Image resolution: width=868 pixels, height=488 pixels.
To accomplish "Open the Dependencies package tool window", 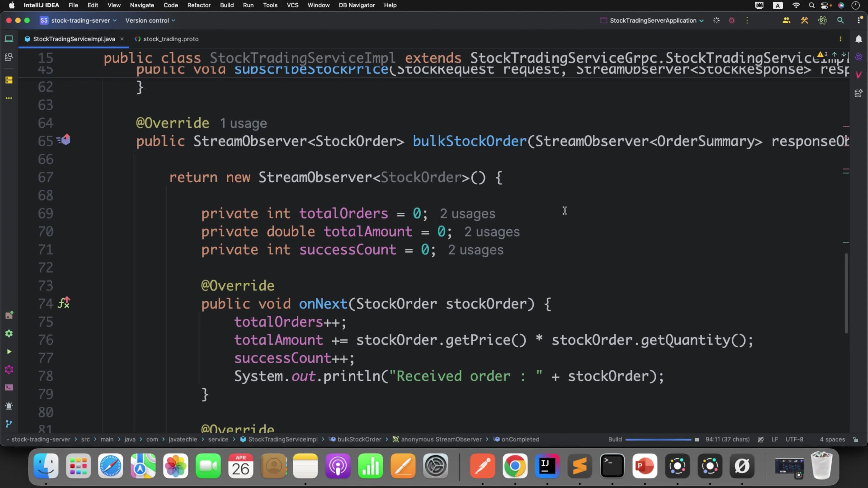I will point(9,315).
